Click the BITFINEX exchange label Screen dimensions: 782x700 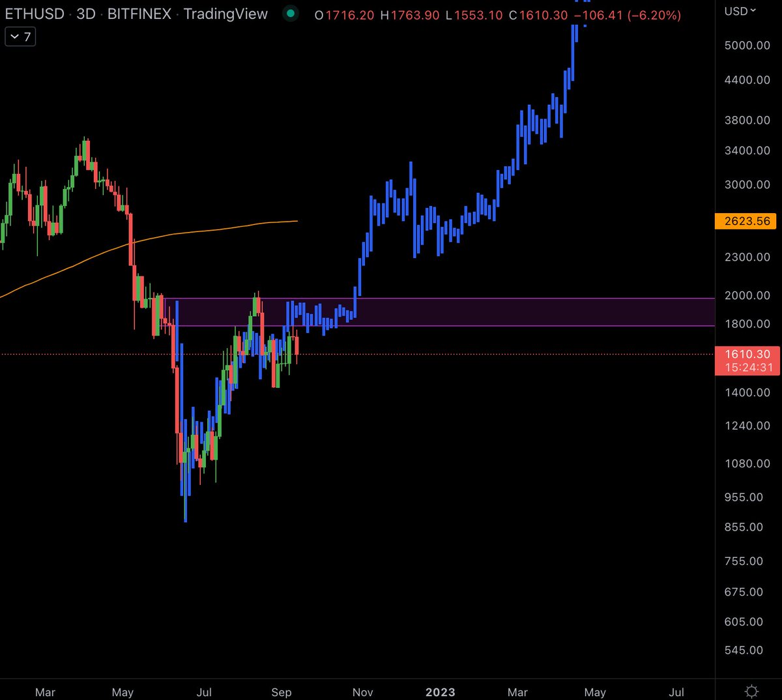139,14
